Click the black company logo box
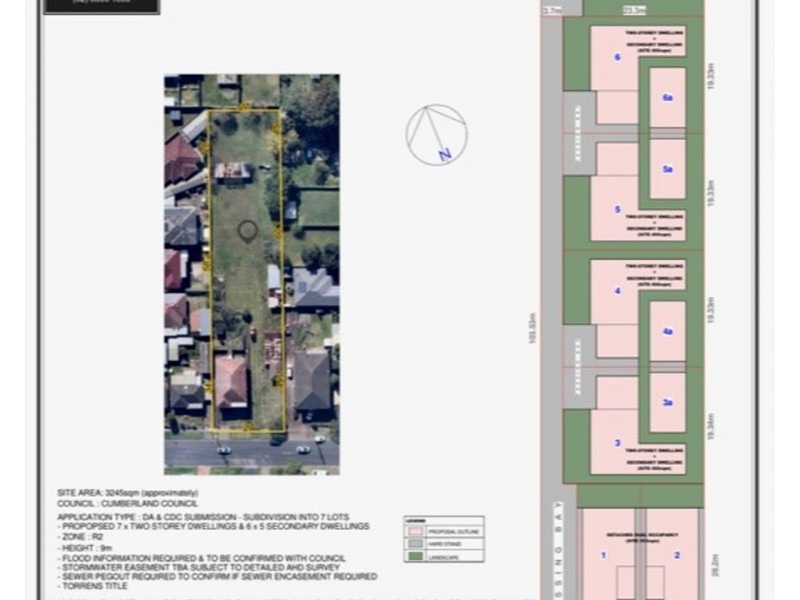 tap(101, 6)
